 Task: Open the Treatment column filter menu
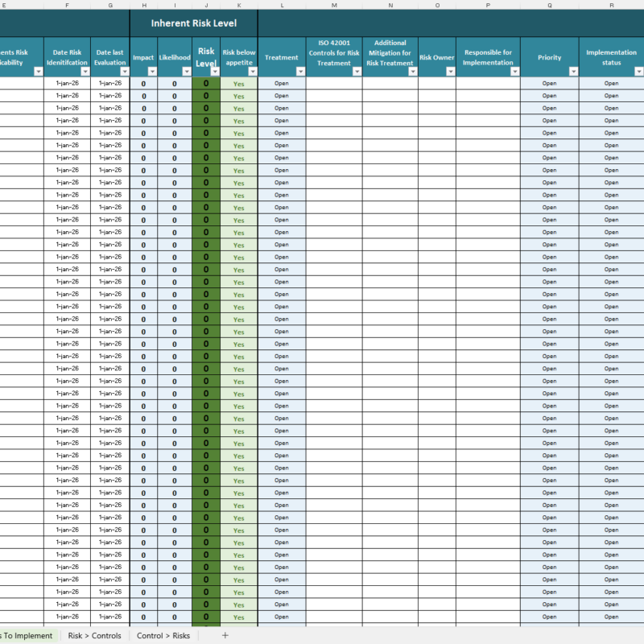[299, 71]
